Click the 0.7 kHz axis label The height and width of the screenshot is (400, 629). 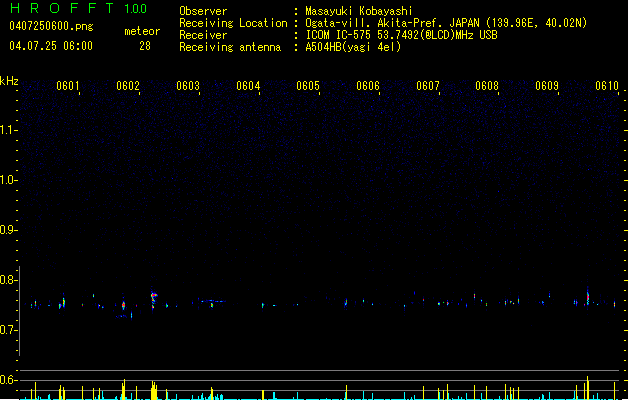(x=8, y=330)
